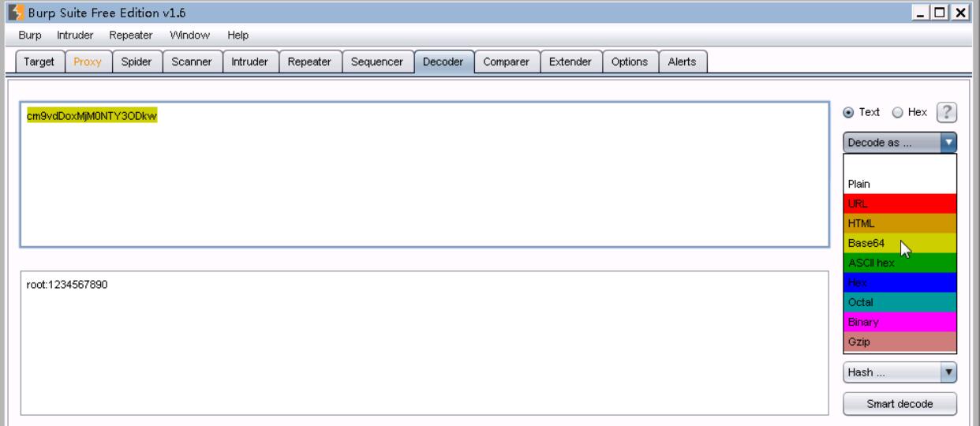Click inside the upper encoded input box
The width and height of the screenshot is (980, 426).
pos(425,174)
